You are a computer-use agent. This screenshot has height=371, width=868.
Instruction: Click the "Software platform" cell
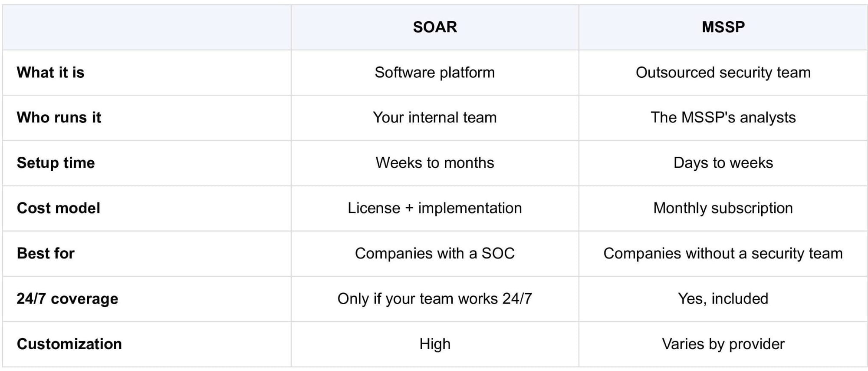point(435,73)
